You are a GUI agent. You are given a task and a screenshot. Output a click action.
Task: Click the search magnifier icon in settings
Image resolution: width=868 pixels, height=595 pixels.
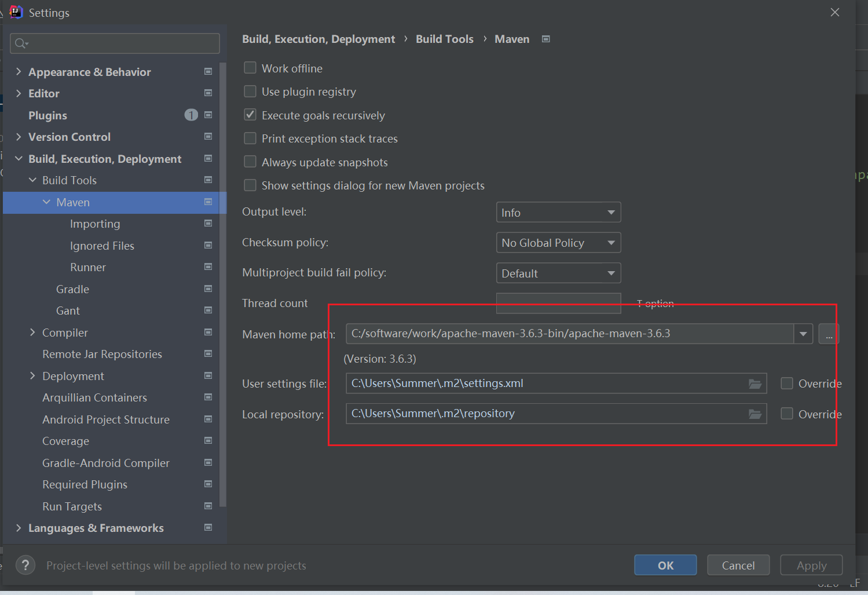21,43
